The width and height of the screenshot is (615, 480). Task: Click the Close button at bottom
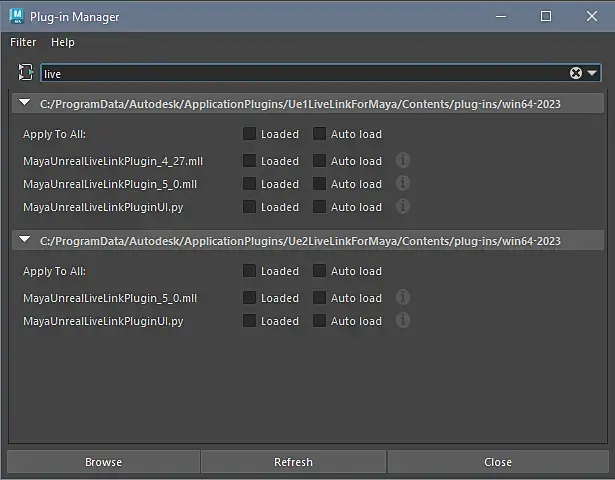tap(498, 462)
